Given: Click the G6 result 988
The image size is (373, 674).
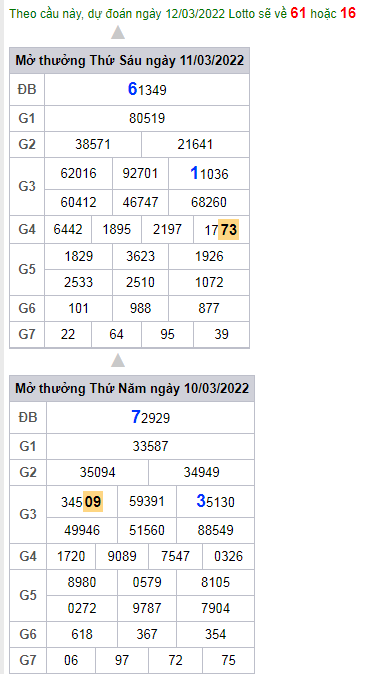Looking at the screenshot, I should pyautogui.click(x=141, y=308).
